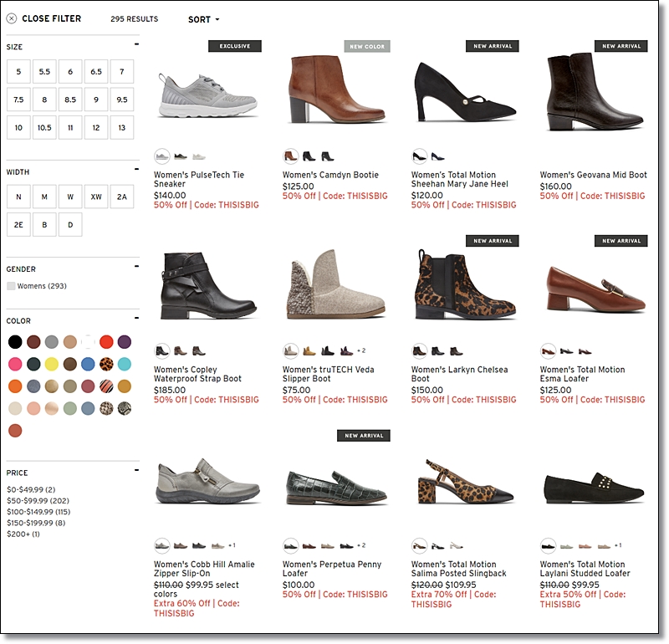The image size is (669, 644).
Task: Select white variant of Salima Posted Slingback
Action: [x=457, y=545]
